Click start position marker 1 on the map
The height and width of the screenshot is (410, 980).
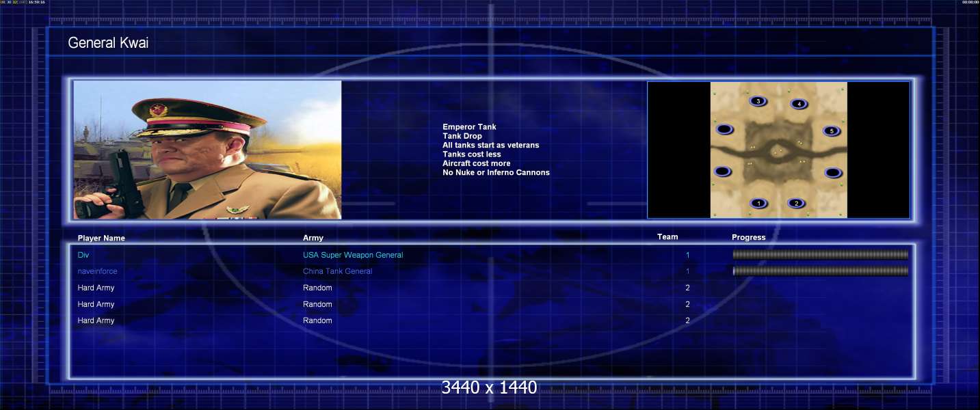click(x=758, y=204)
